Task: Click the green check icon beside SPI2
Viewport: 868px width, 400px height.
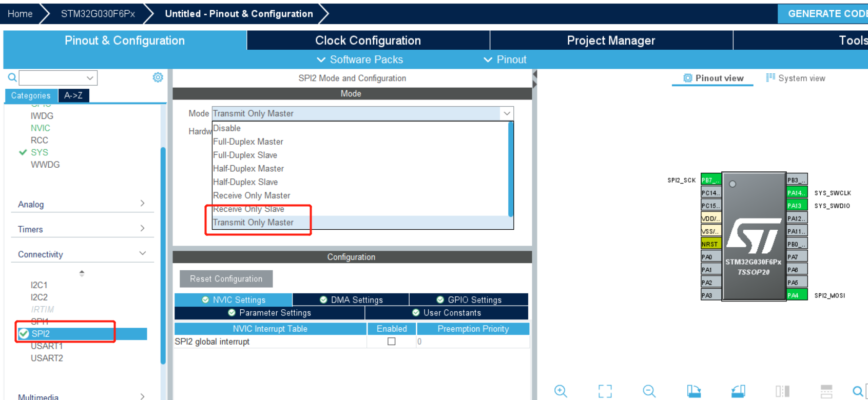Action: (24, 334)
